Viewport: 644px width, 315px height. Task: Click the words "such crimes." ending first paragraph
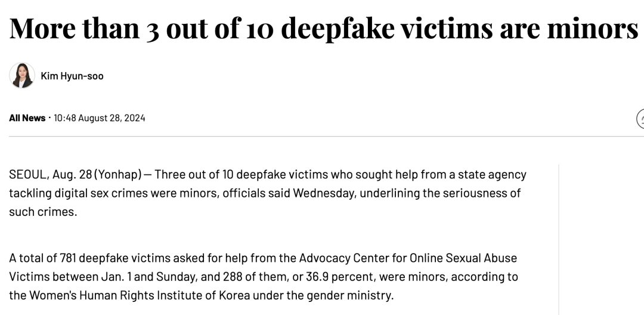point(43,212)
